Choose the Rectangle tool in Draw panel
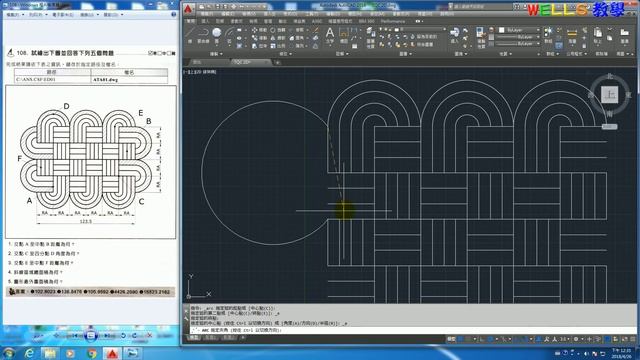 tap(240, 30)
